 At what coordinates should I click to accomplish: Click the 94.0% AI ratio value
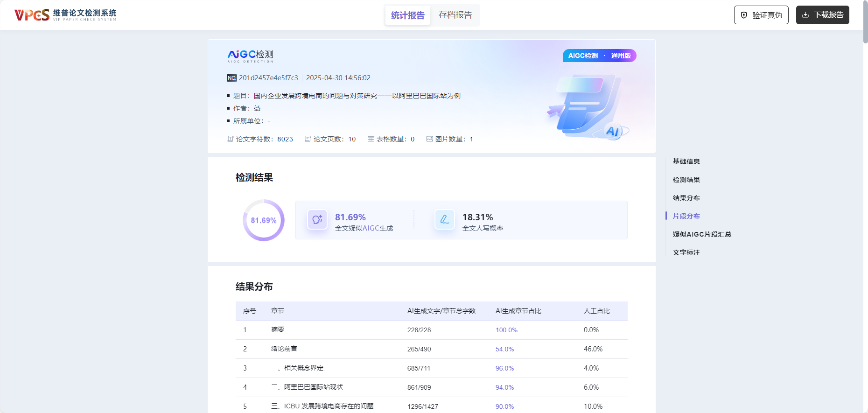coord(505,387)
